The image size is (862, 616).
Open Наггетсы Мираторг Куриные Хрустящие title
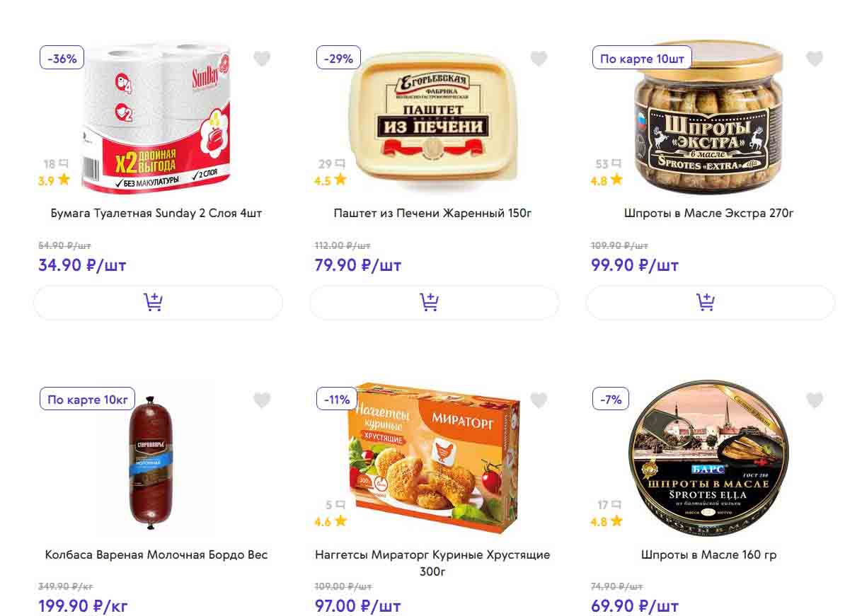(x=432, y=563)
